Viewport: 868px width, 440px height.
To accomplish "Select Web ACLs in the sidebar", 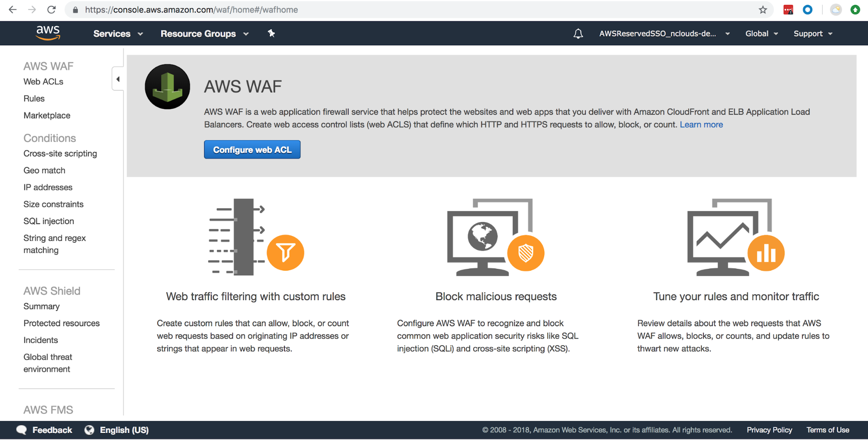I will [43, 81].
